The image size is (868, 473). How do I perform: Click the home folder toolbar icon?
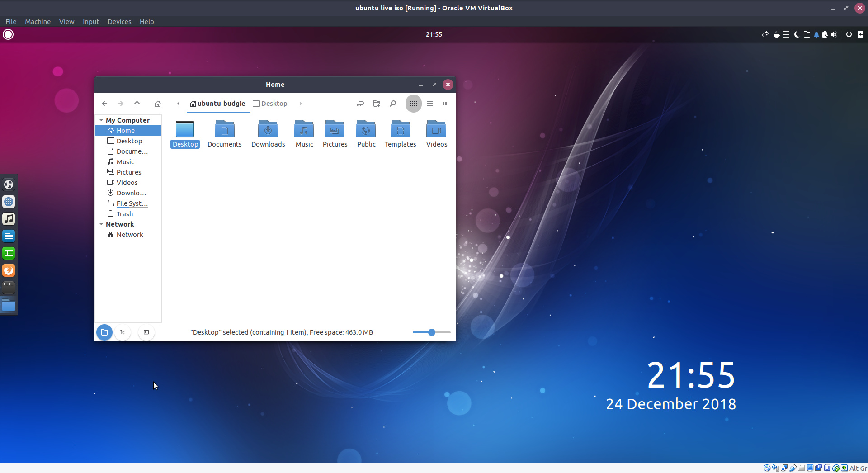tap(158, 104)
